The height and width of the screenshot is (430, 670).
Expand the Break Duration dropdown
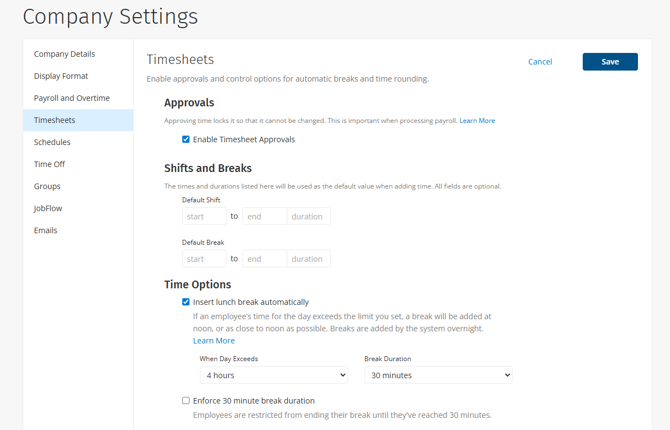pyautogui.click(x=439, y=375)
